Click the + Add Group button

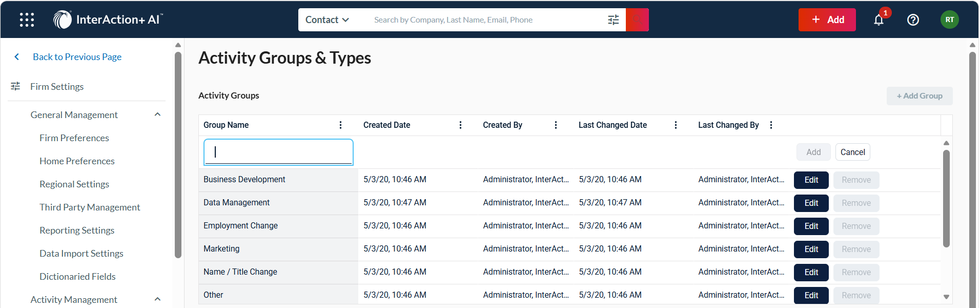920,95
